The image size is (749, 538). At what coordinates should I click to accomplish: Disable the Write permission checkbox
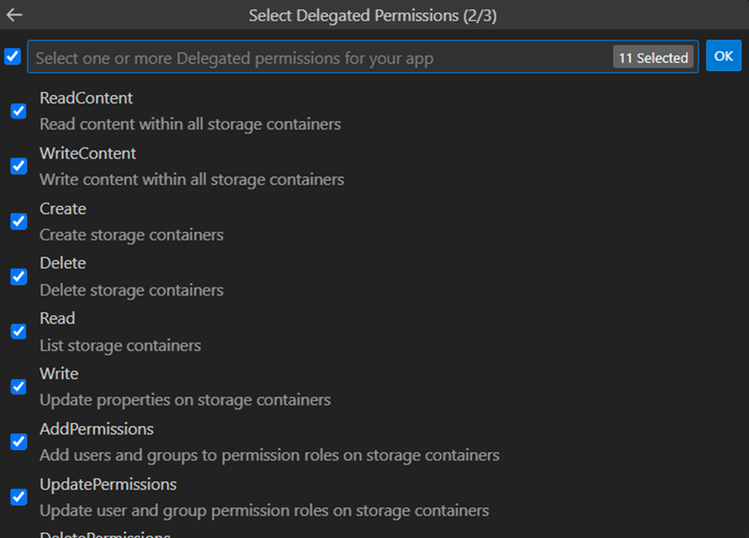pyautogui.click(x=18, y=386)
